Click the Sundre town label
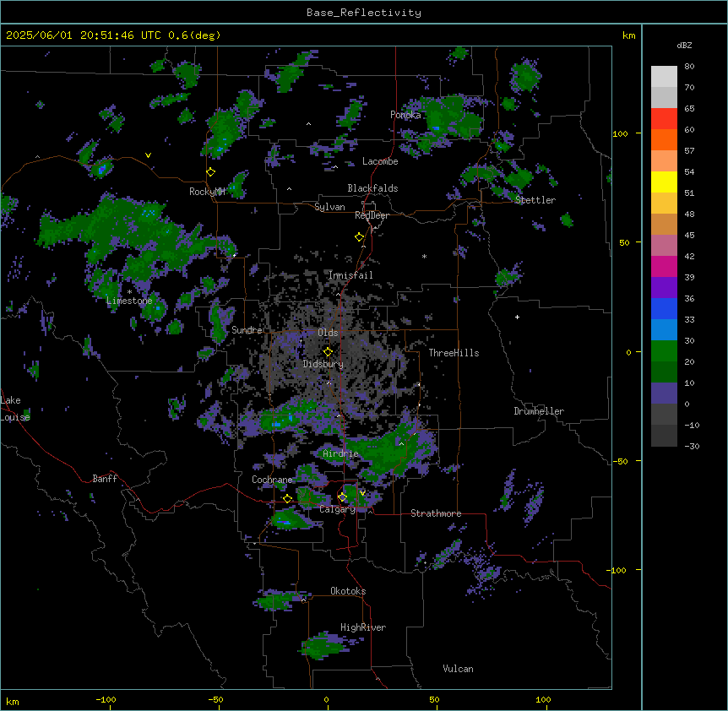The width and height of the screenshot is (728, 711). point(247,330)
